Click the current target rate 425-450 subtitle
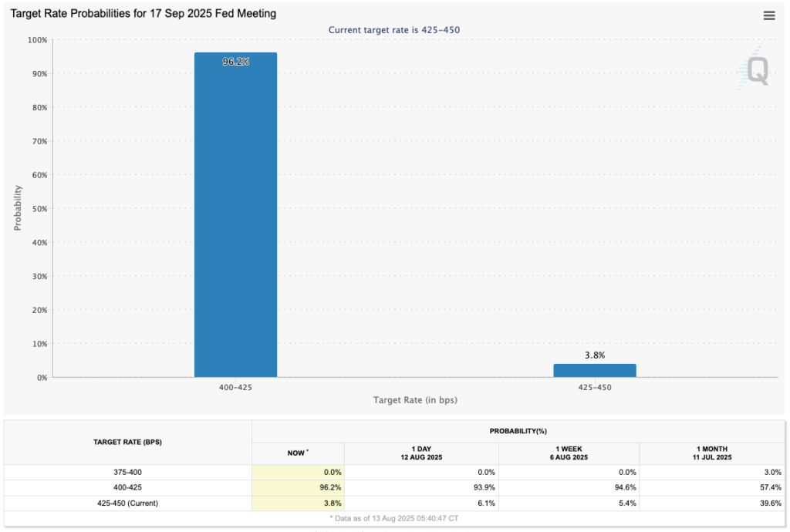 pos(394,30)
